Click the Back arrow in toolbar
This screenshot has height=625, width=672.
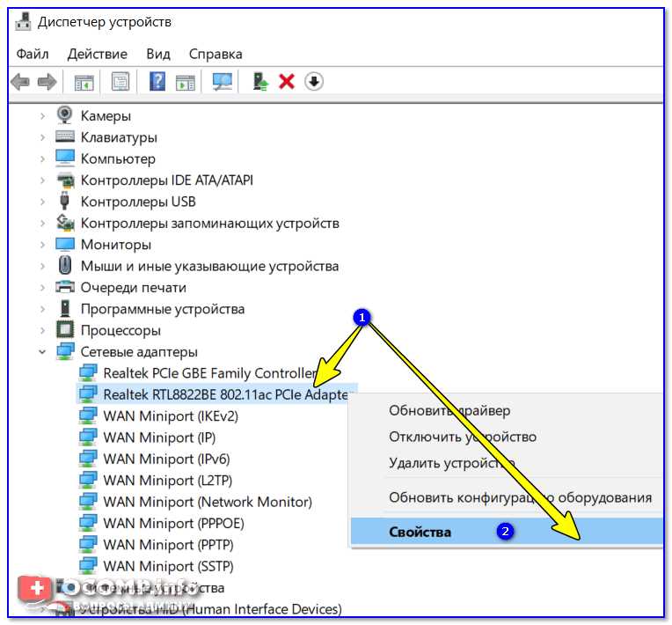(20, 82)
